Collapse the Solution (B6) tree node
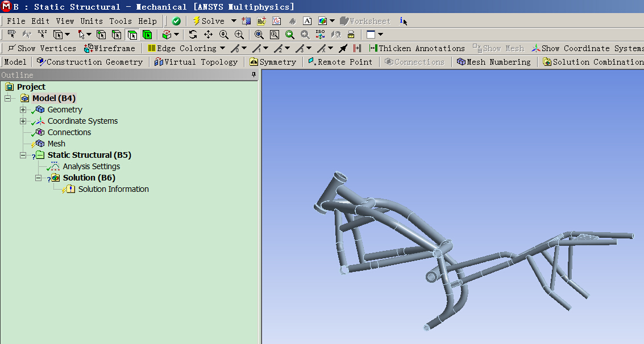This screenshot has width=644, height=344. coord(38,178)
